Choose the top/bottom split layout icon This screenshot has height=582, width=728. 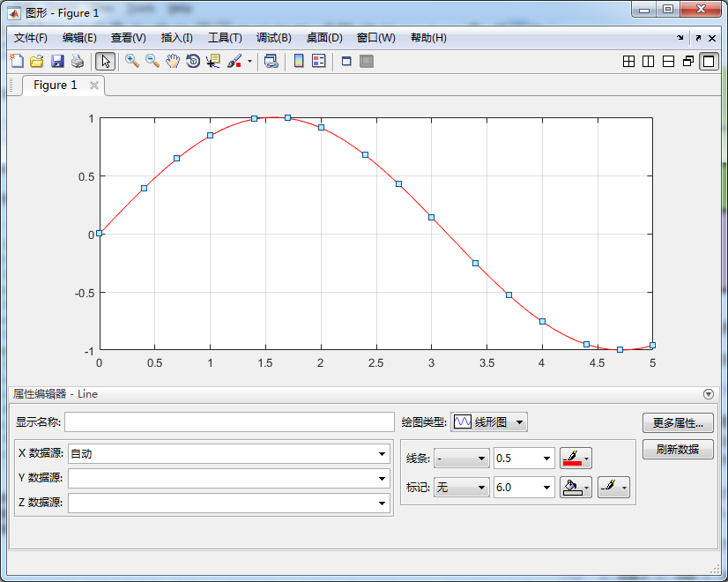(x=668, y=62)
